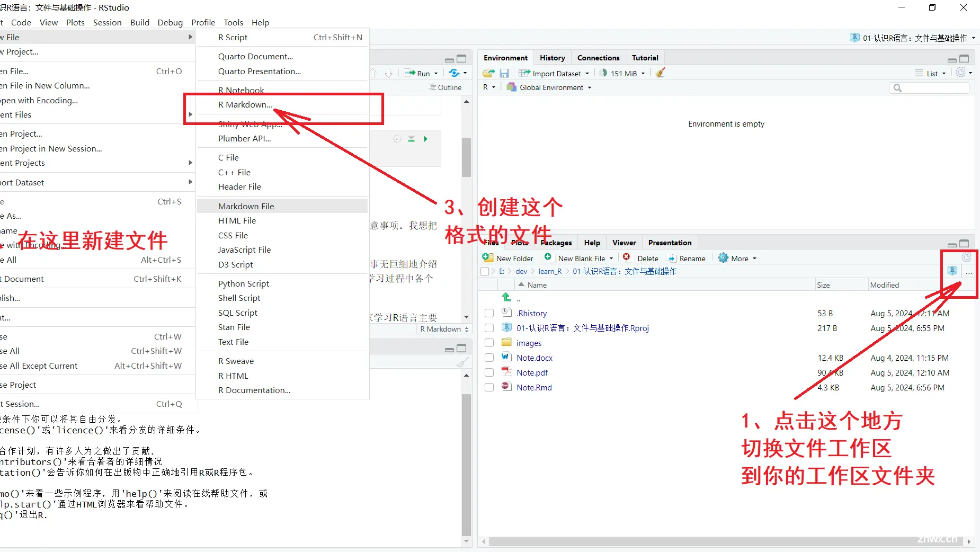Viewport: 980px width, 552px height.
Task: Check the Rproj file checkbox
Action: pyautogui.click(x=489, y=328)
